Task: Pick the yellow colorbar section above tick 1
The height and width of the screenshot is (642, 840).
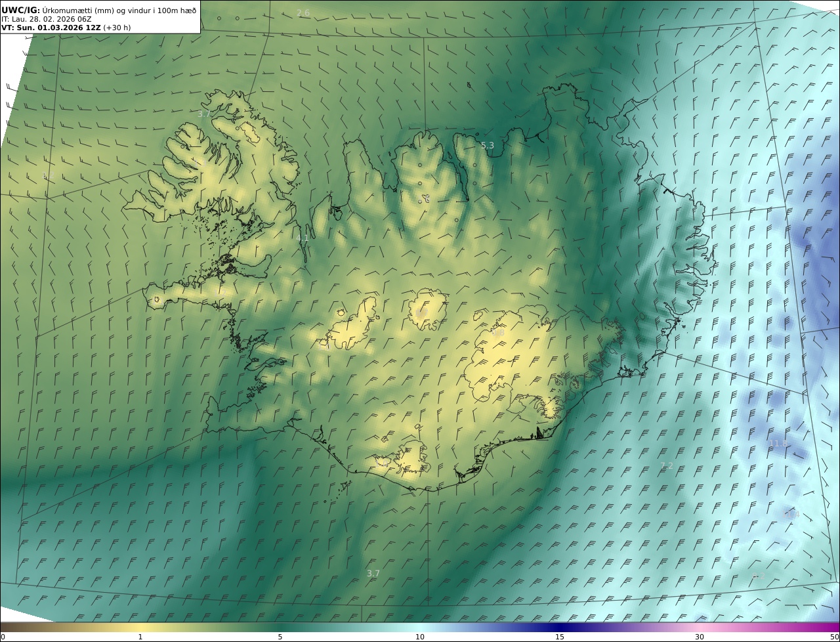Action: click(x=140, y=627)
